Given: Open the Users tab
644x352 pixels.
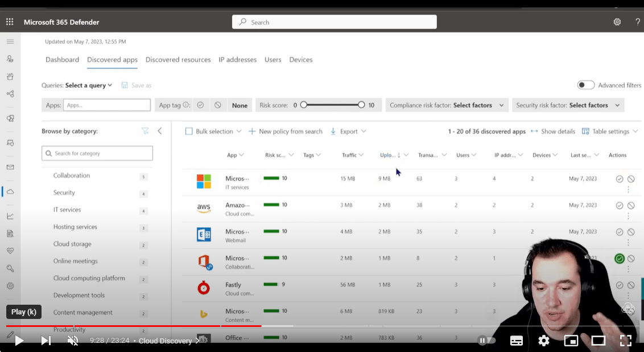Looking at the screenshot, I should pos(273,60).
